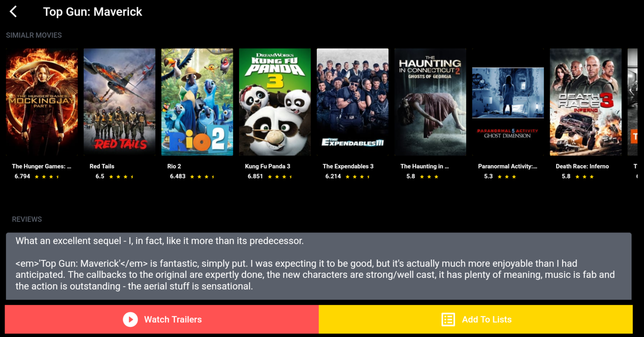Click the list icon beside Add To Lists
644x337 pixels.
448,319
